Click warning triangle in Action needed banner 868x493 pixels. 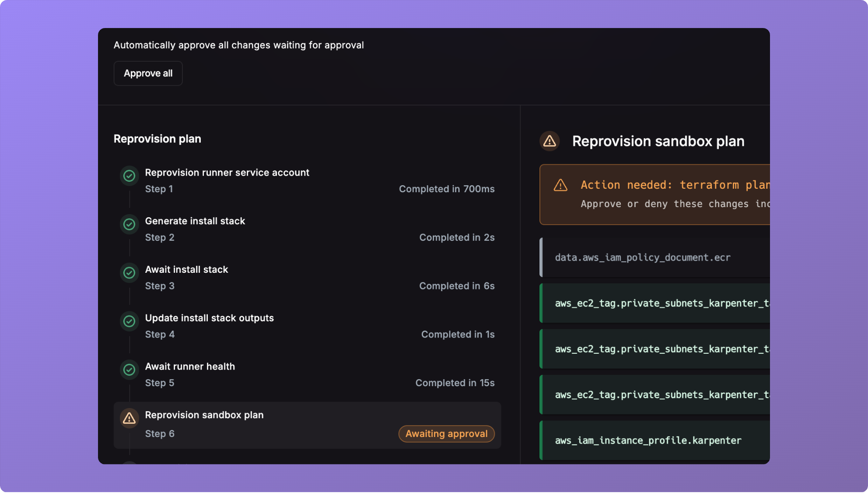[x=560, y=185]
